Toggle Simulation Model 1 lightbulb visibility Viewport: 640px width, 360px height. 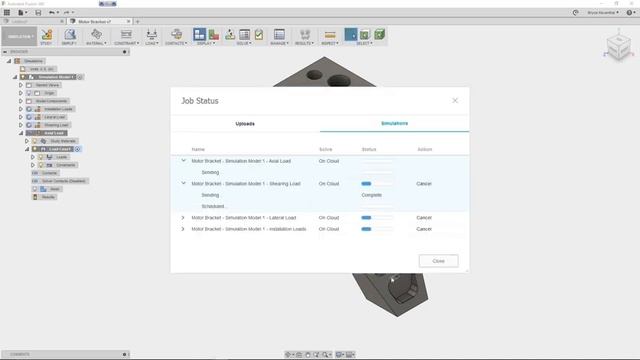click(x=23, y=77)
